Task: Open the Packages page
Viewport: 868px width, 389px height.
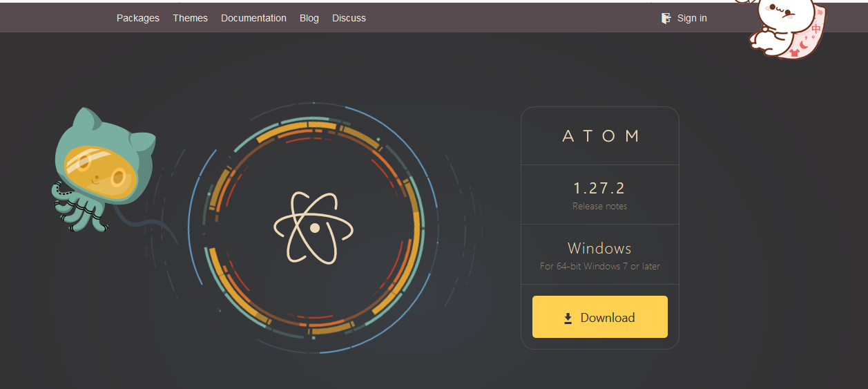Action: point(137,18)
